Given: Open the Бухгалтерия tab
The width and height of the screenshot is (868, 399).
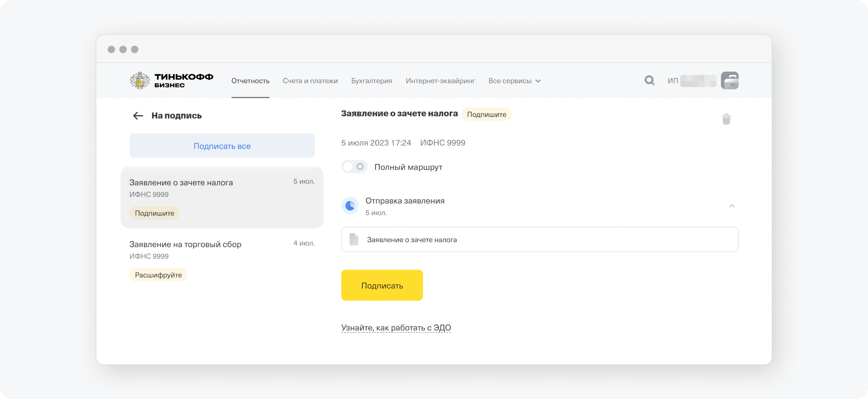Looking at the screenshot, I should pyautogui.click(x=372, y=81).
